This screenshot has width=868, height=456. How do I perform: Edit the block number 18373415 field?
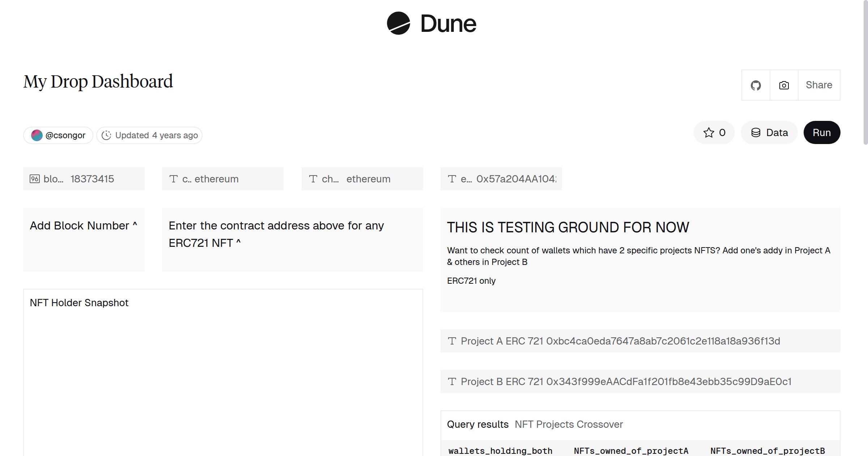[92, 179]
